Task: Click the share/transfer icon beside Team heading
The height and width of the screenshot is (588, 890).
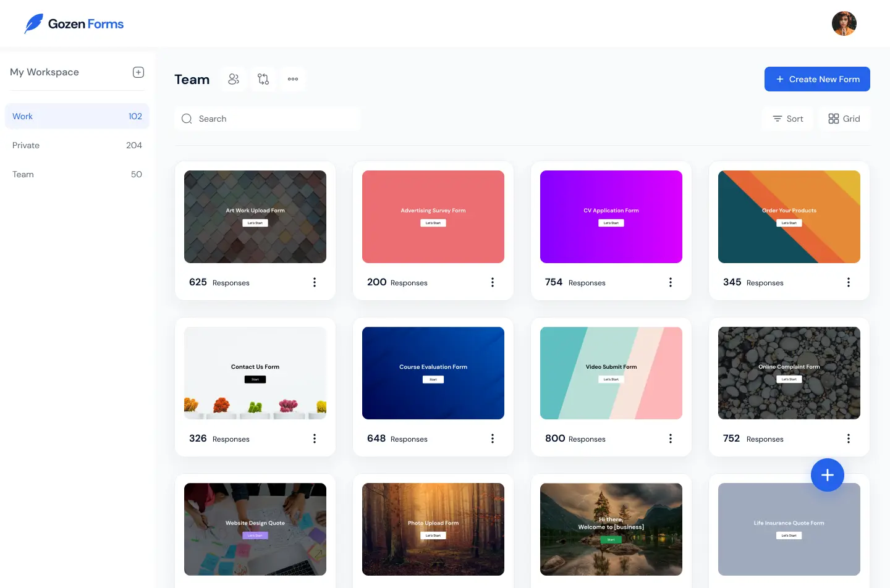Action: [263, 79]
